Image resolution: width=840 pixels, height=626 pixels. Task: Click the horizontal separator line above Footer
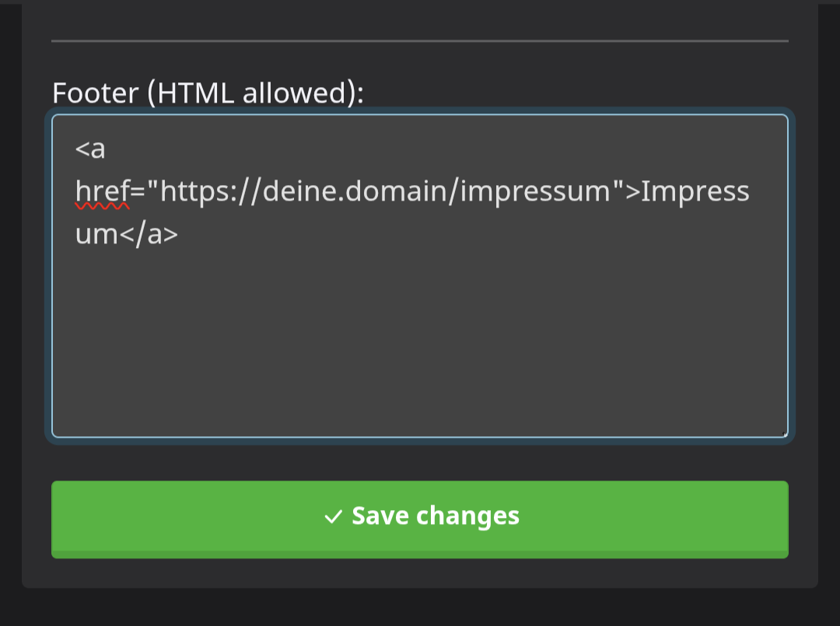[x=419, y=40]
